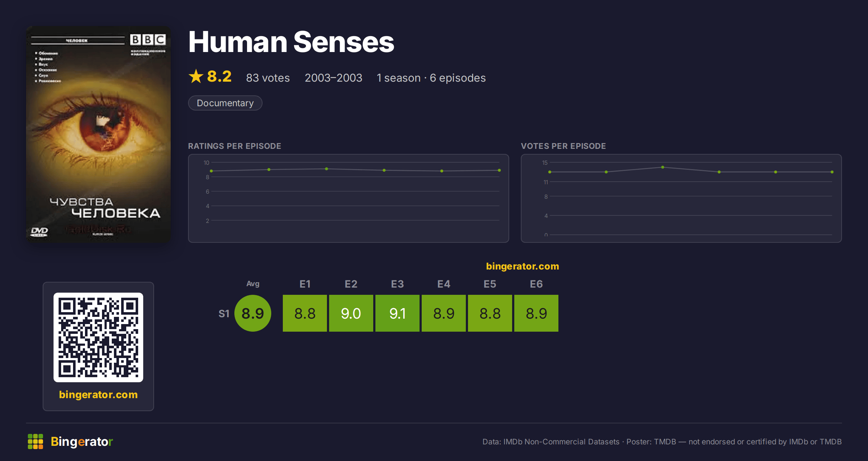The height and width of the screenshot is (461, 868).
Task: Select the E6 8.9 rating tile
Action: (x=536, y=313)
